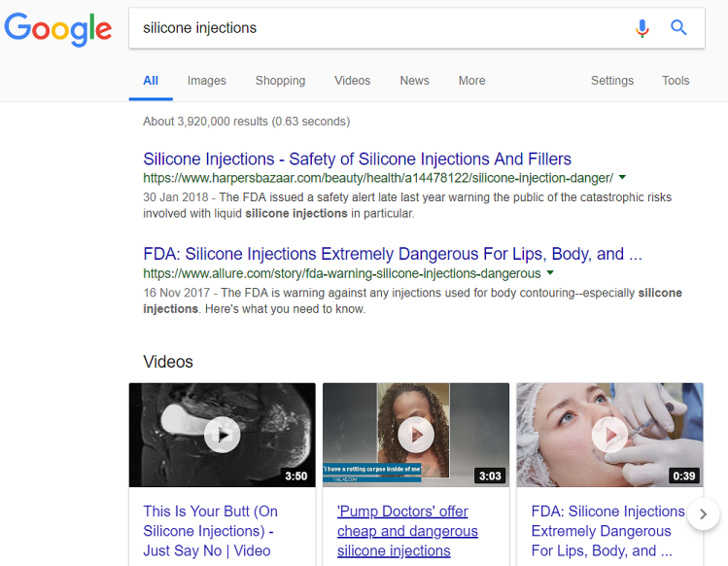The width and height of the screenshot is (728, 566).
Task: Expand dropdown arrow beside harpersbazaar.com URL
Action: coord(623,177)
